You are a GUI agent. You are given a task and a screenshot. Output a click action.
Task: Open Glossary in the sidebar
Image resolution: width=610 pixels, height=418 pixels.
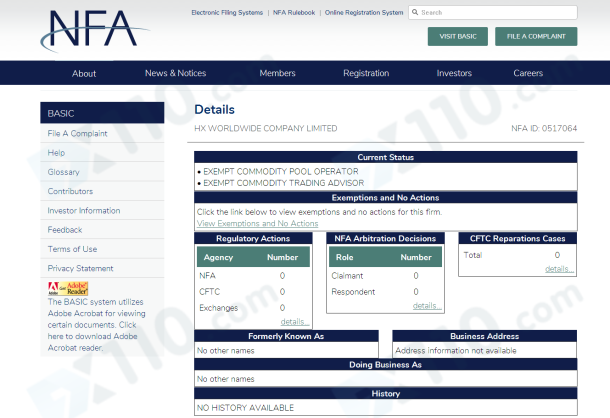[x=102, y=172]
